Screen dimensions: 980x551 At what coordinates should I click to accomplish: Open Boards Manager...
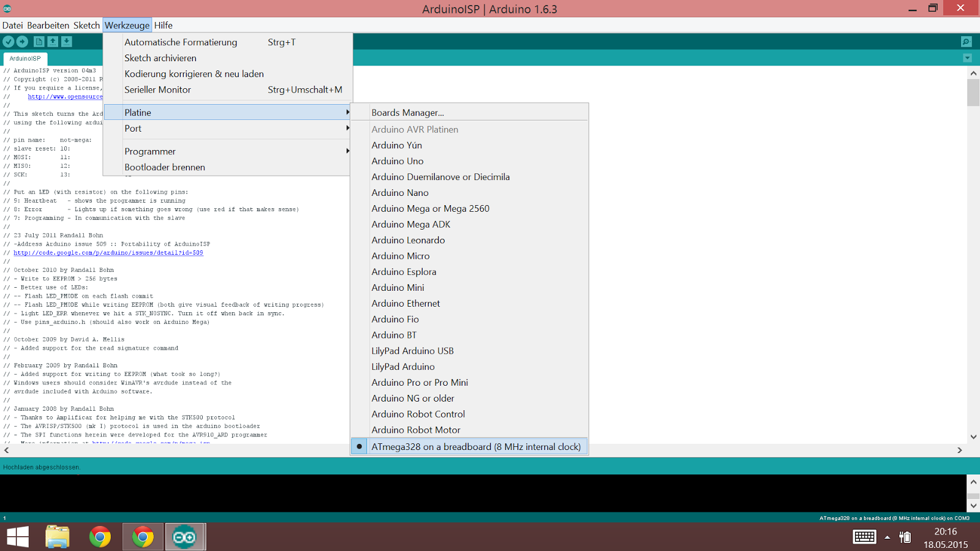click(x=469, y=113)
